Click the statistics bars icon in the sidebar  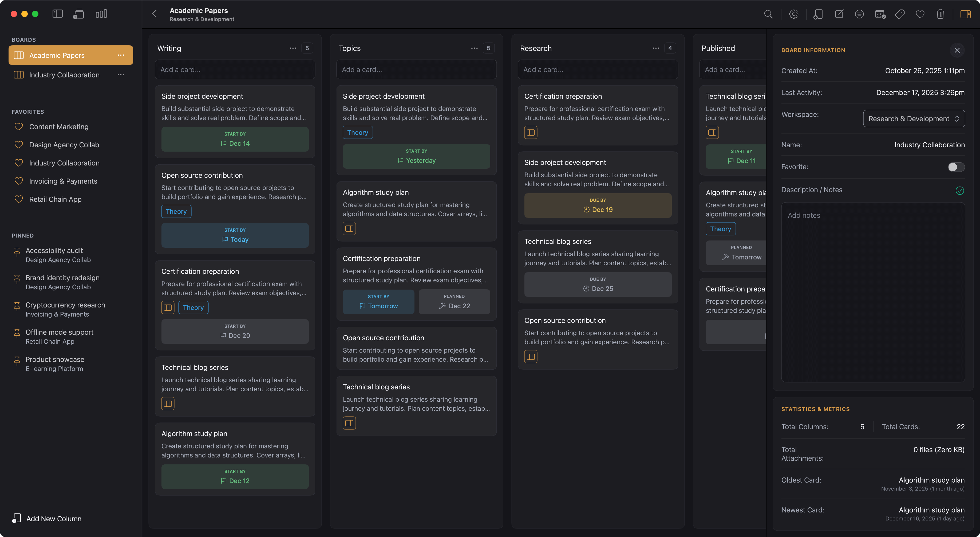pos(101,14)
